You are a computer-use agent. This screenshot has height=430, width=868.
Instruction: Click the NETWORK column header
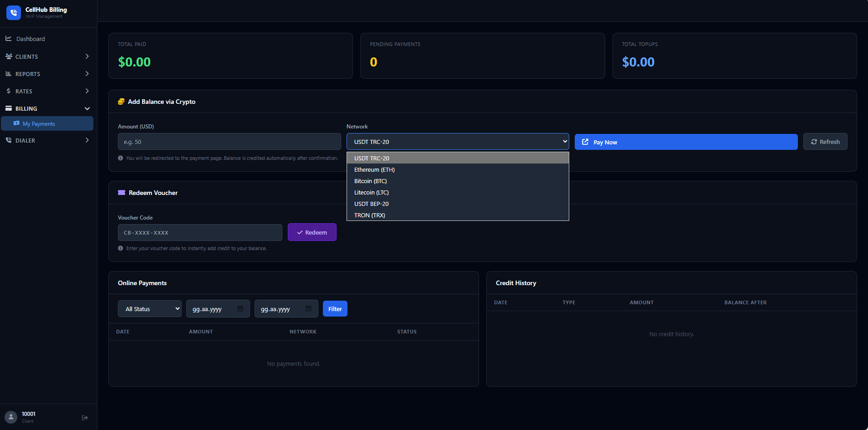pos(303,332)
